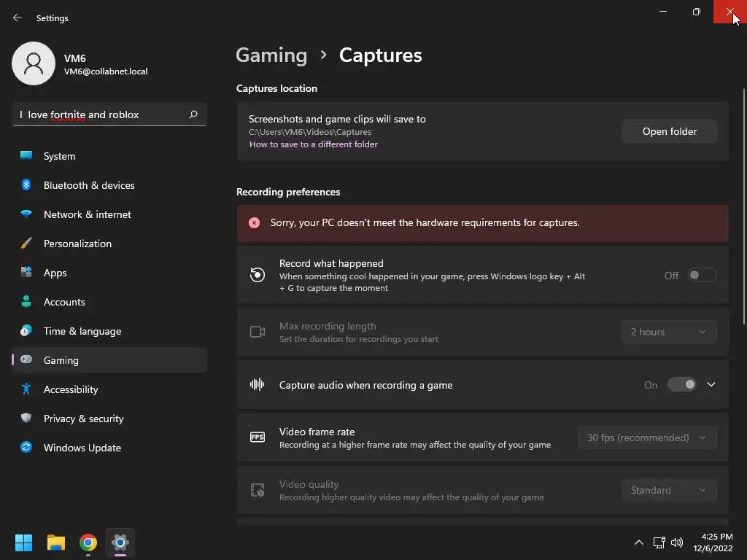
Task: Toggle the Record what happened switch
Action: click(702, 276)
